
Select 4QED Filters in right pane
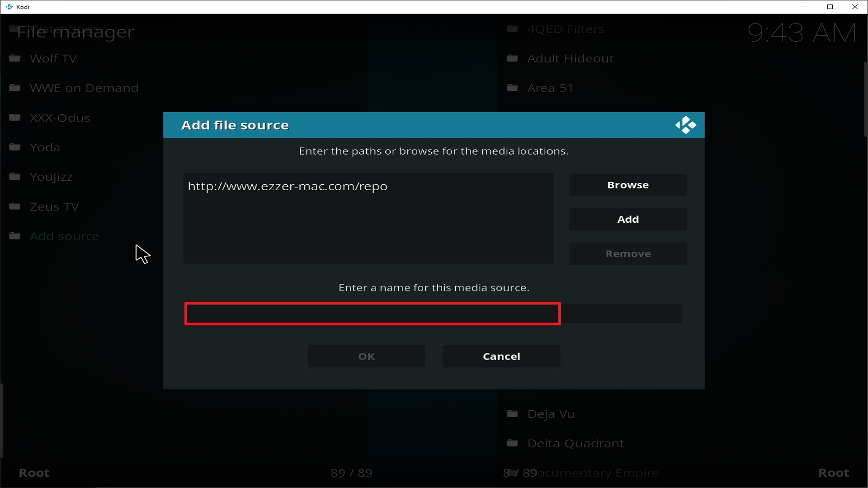[565, 29]
